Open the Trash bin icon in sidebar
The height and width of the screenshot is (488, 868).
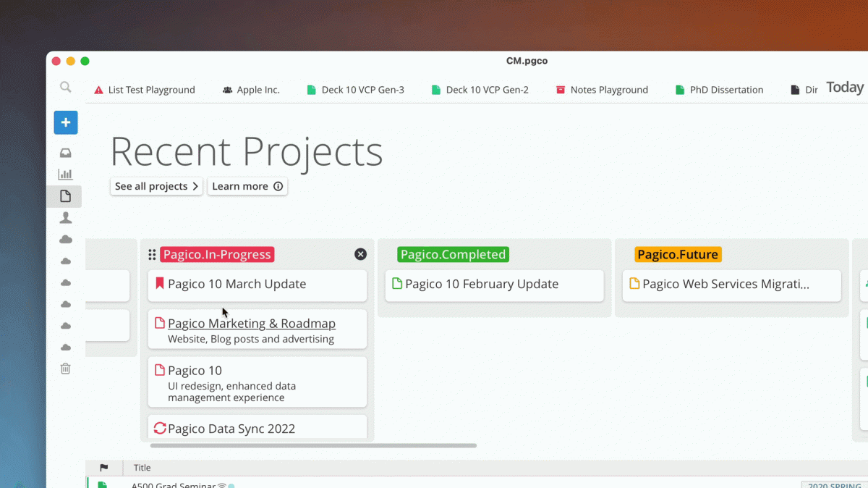coord(65,369)
